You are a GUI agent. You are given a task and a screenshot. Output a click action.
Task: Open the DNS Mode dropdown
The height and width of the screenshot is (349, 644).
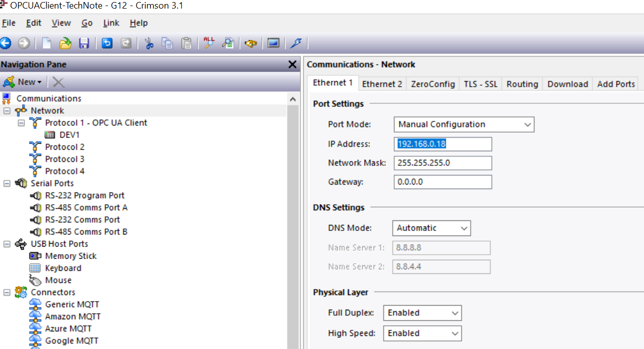point(431,228)
